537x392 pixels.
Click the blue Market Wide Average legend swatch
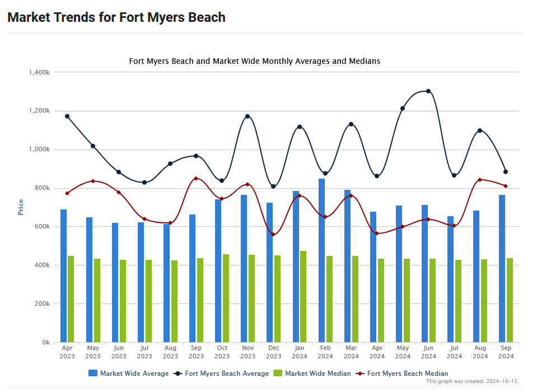pos(93,374)
